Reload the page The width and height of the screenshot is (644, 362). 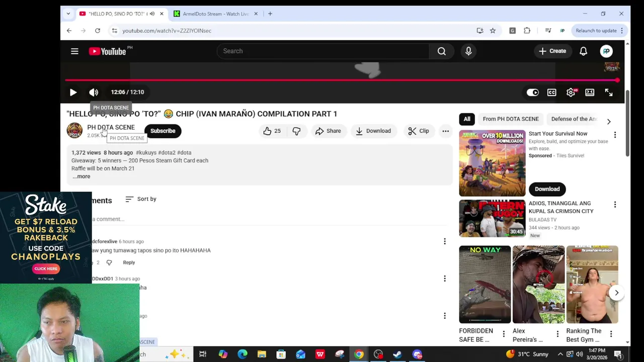[x=98, y=31]
